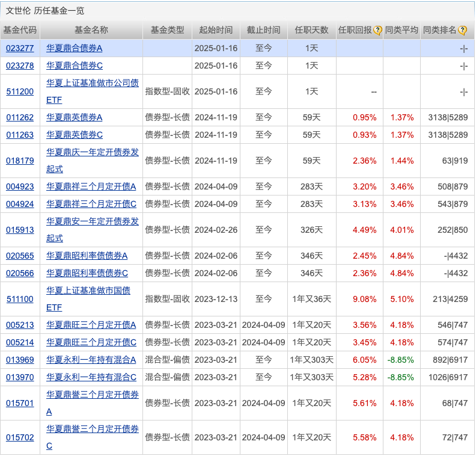
Task: Open fund code 023278 link
Action: click(20, 66)
